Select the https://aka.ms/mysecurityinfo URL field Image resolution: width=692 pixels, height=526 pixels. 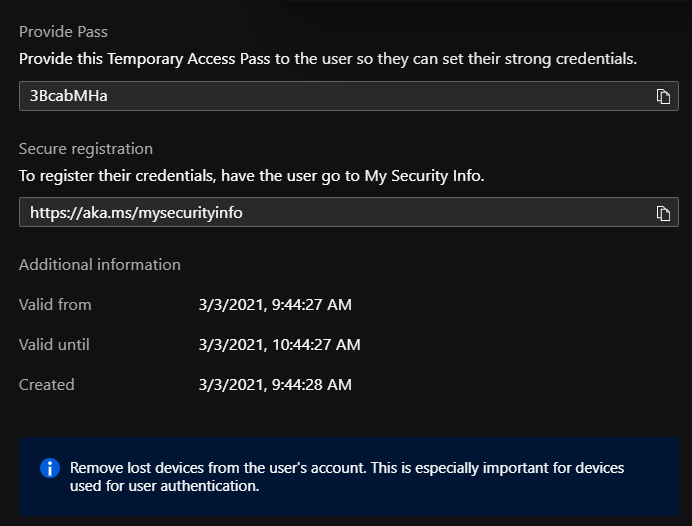[x=330, y=213]
